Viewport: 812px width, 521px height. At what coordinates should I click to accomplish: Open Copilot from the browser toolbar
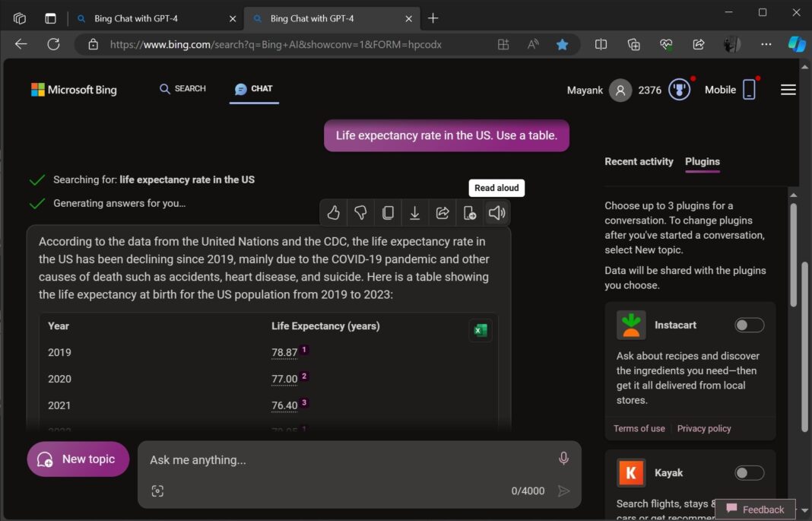(x=796, y=44)
